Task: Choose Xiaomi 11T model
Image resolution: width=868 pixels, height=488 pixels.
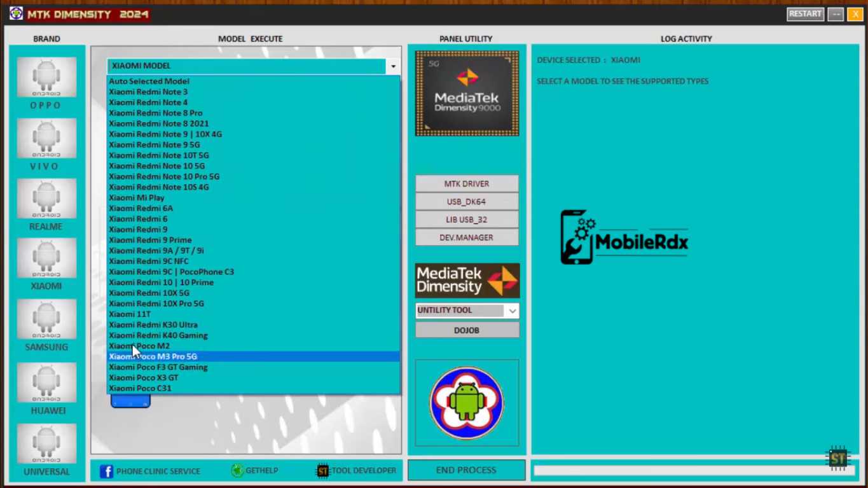Action: (x=253, y=314)
